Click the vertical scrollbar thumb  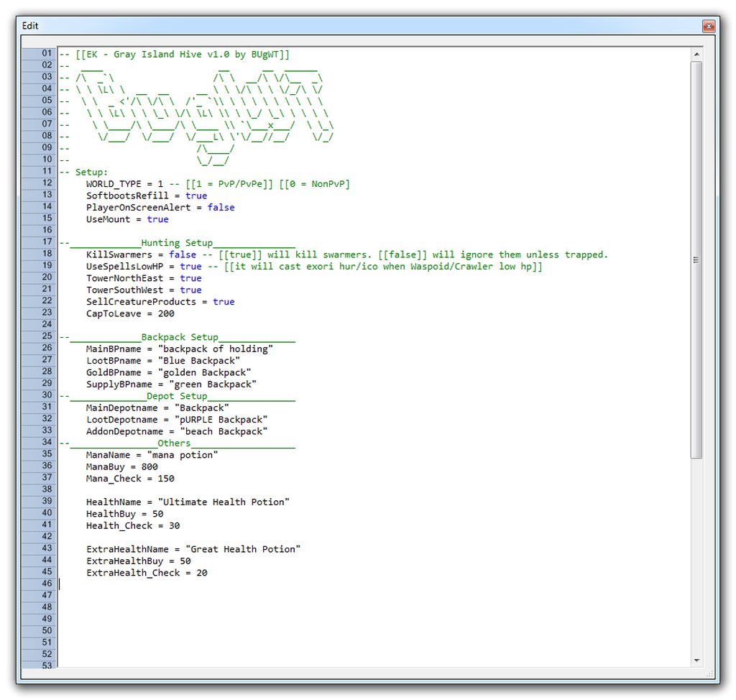pyautogui.click(x=696, y=259)
